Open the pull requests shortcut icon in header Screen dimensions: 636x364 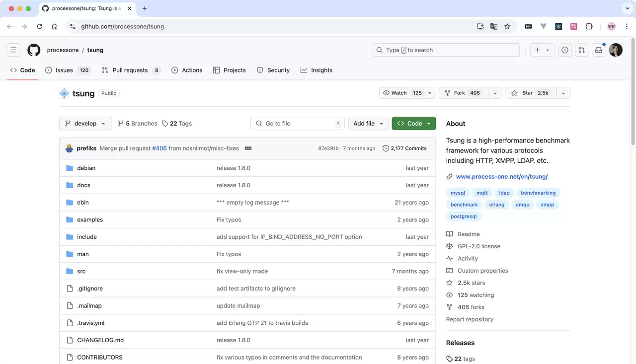click(x=582, y=50)
